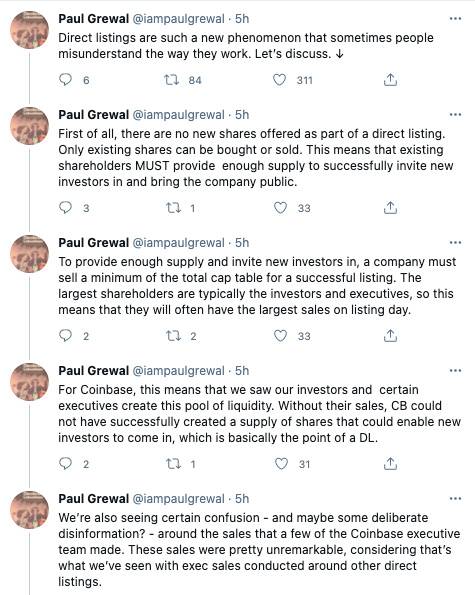Image resolution: width=475 pixels, height=595 pixels.
Task: Like the 'First of all' tweet
Action: 280,208
